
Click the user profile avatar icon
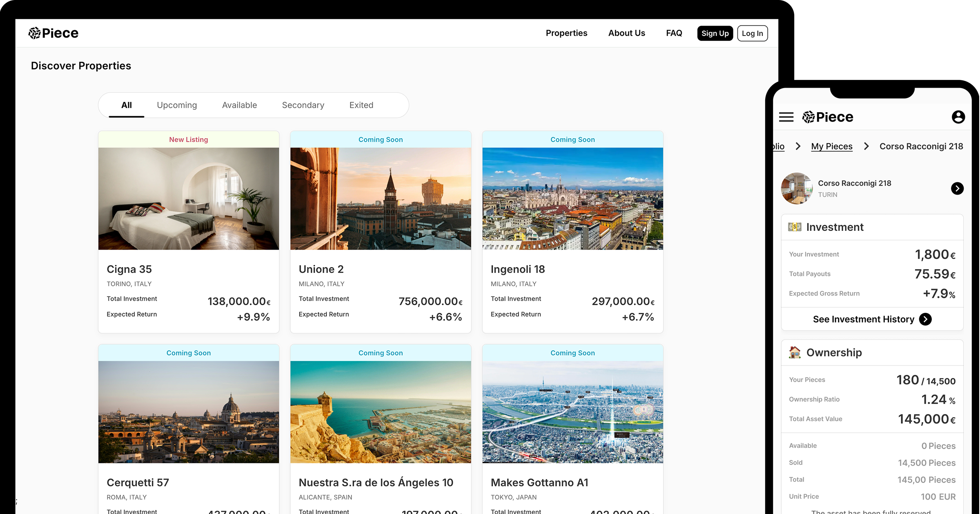958,117
